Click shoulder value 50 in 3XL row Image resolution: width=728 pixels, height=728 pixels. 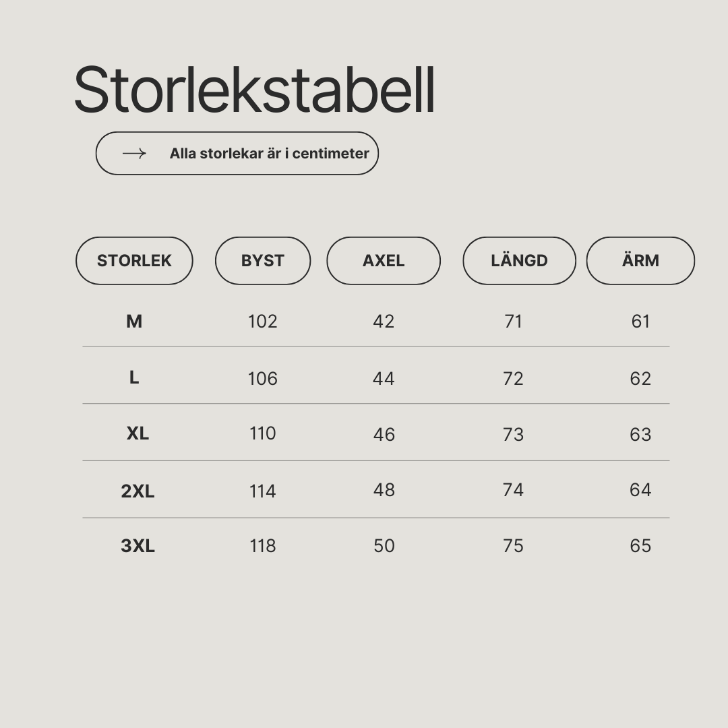point(384,546)
